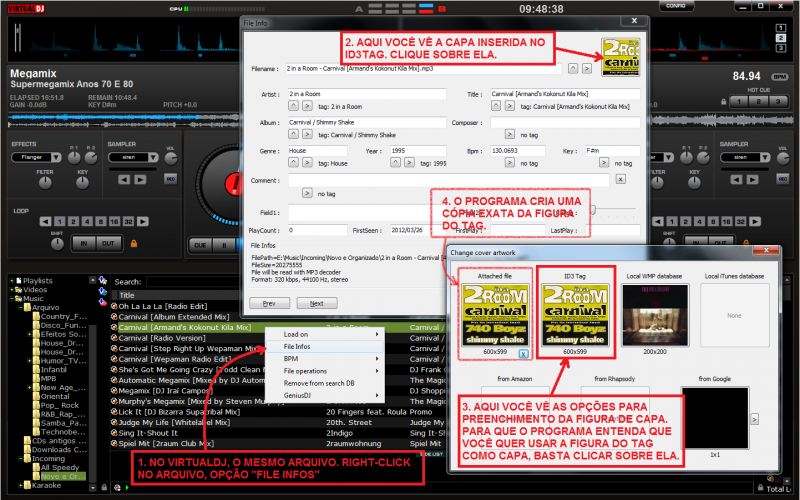The width and height of the screenshot is (800, 500).
Task: Select track 'Oh La La La [Radio Edit]'
Action: coord(163,306)
